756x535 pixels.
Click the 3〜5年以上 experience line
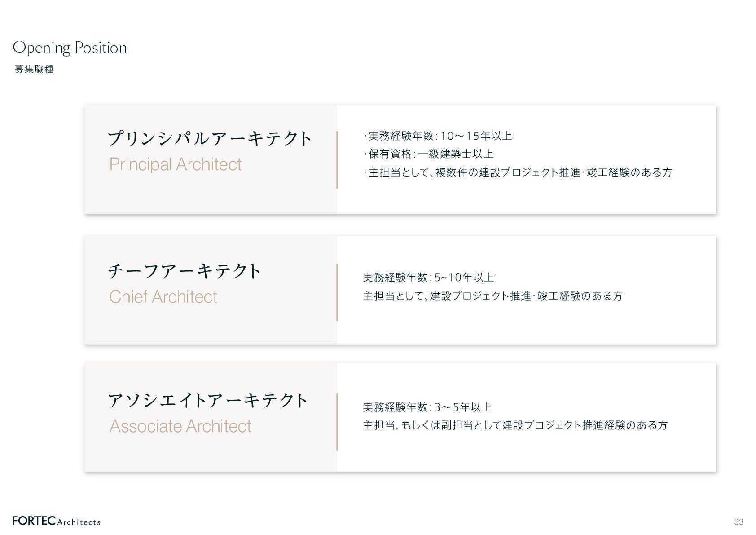click(427, 407)
